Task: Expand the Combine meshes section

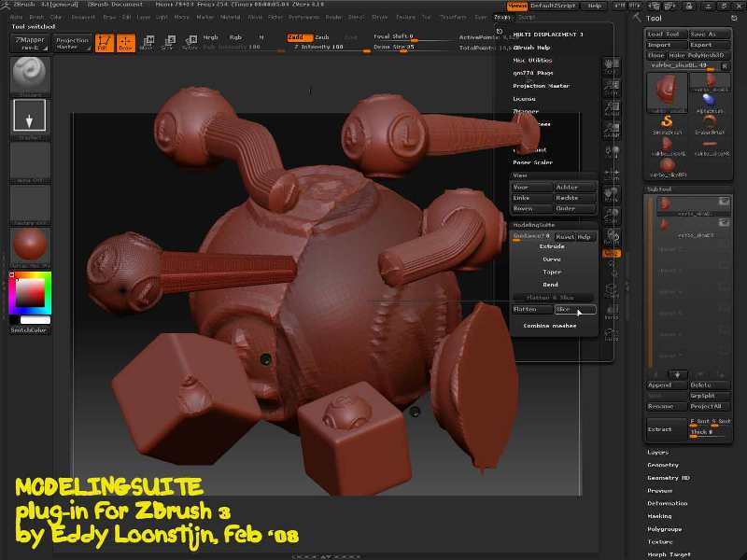Action: click(550, 326)
